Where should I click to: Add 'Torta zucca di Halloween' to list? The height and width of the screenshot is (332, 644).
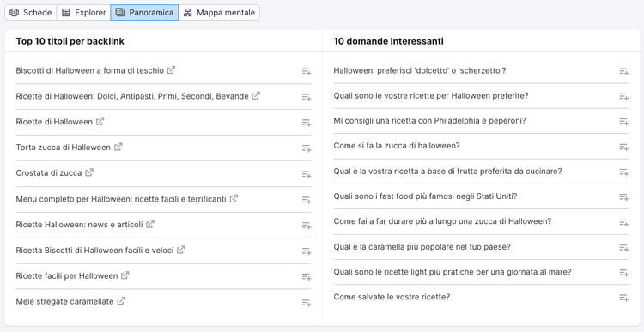coord(307,148)
